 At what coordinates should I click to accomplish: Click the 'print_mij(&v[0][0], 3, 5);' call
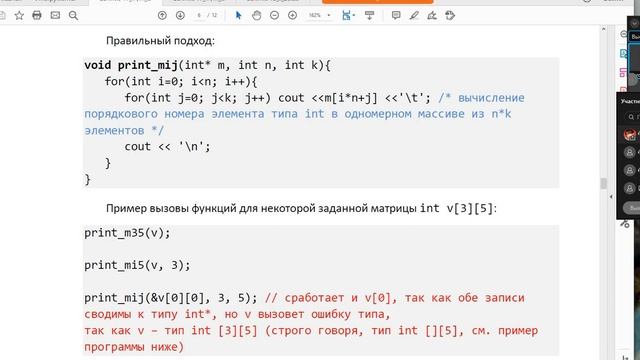pyautogui.click(x=171, y=298)
